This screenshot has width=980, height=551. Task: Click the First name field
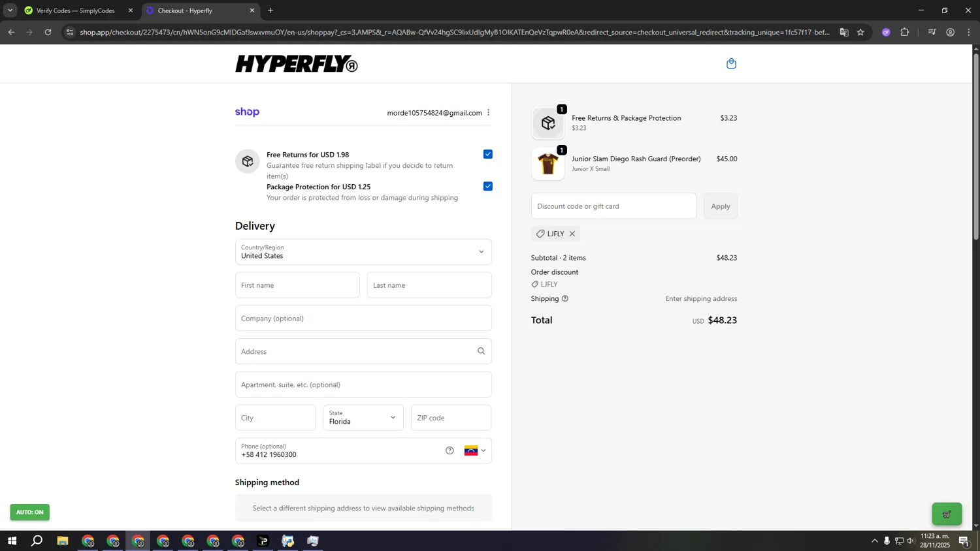(297, 285)
